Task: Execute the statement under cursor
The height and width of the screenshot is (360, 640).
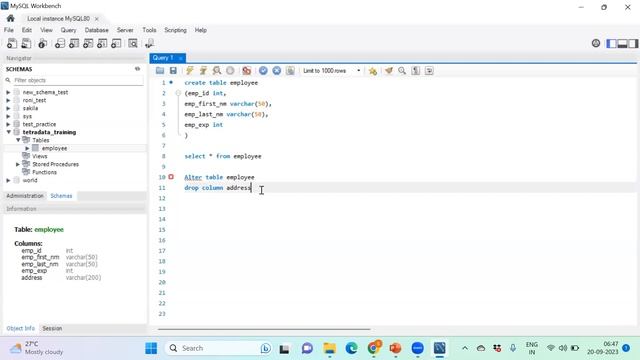Action: click(203, 71)
